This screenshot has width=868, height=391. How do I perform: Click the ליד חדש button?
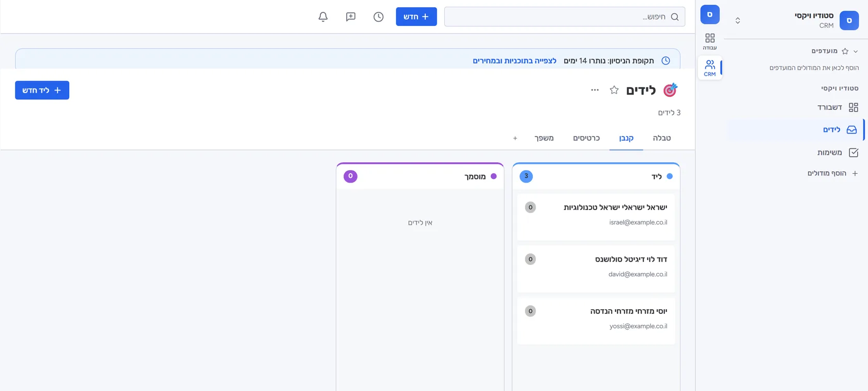[42, 90]
